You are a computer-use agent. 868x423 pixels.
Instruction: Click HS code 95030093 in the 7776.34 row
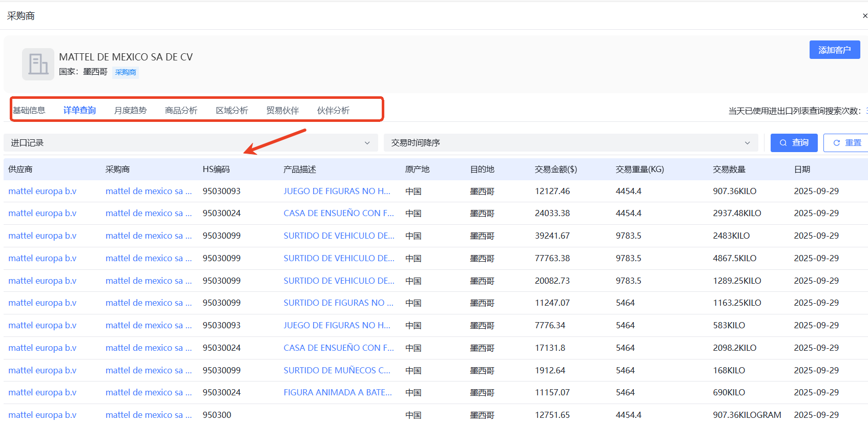click(221, 325)
